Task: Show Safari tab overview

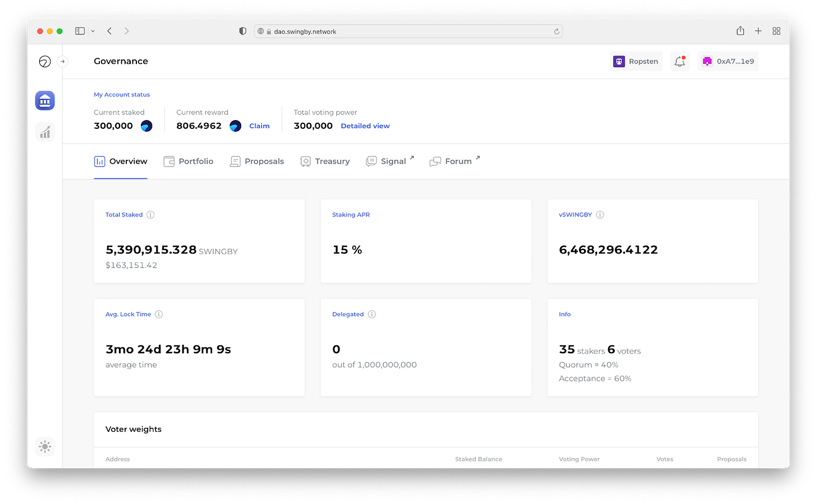Action: (776, 31)
